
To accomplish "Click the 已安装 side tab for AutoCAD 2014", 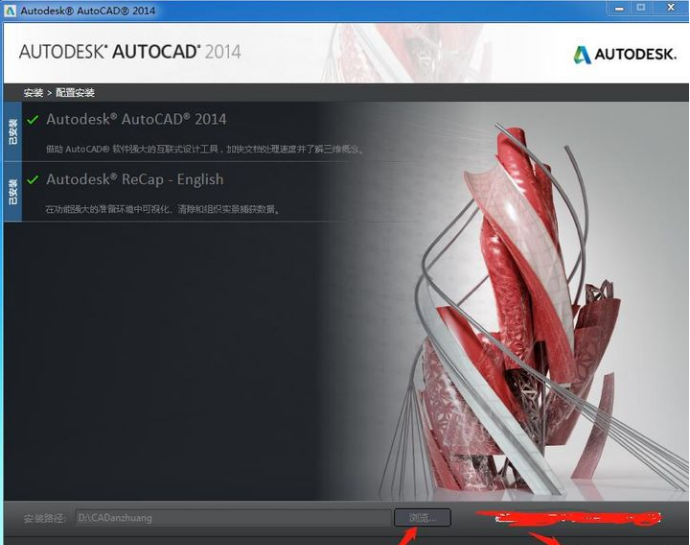I will (x=13, y=132).
